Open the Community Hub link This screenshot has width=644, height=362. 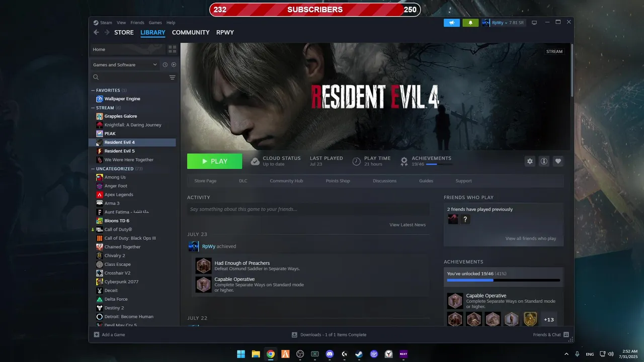coord(286,180)
